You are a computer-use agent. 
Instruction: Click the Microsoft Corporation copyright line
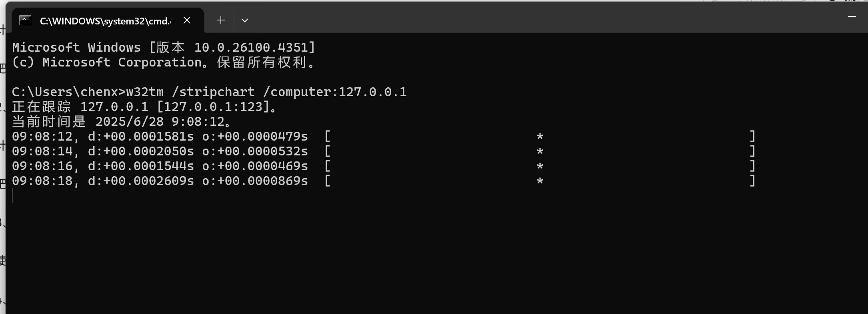[164, 62]
